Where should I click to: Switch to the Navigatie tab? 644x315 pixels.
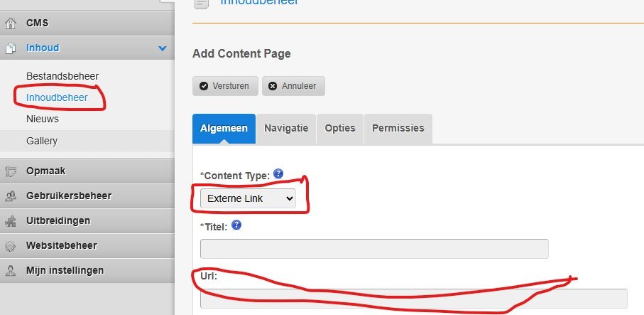point(286,129)
